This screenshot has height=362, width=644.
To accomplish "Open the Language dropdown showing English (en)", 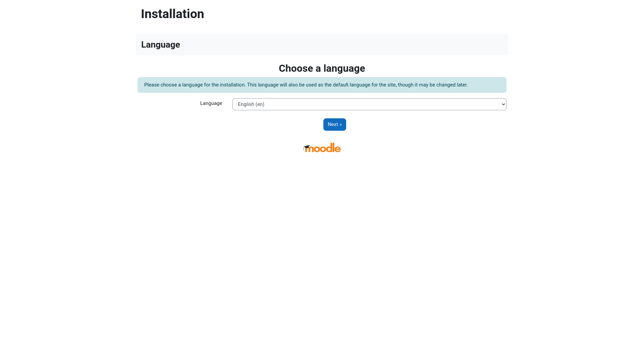I will (369, 104).
